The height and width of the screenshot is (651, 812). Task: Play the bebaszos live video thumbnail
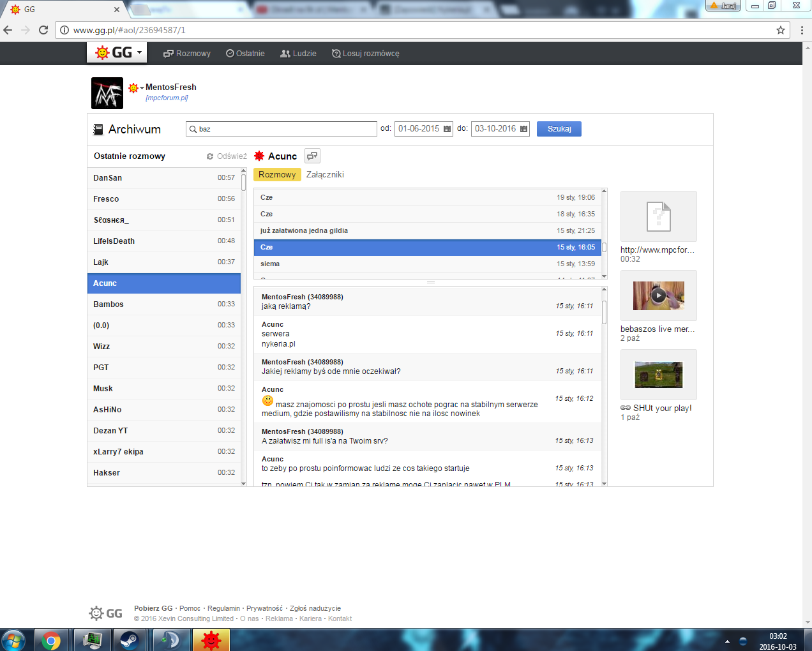[659, 296]
